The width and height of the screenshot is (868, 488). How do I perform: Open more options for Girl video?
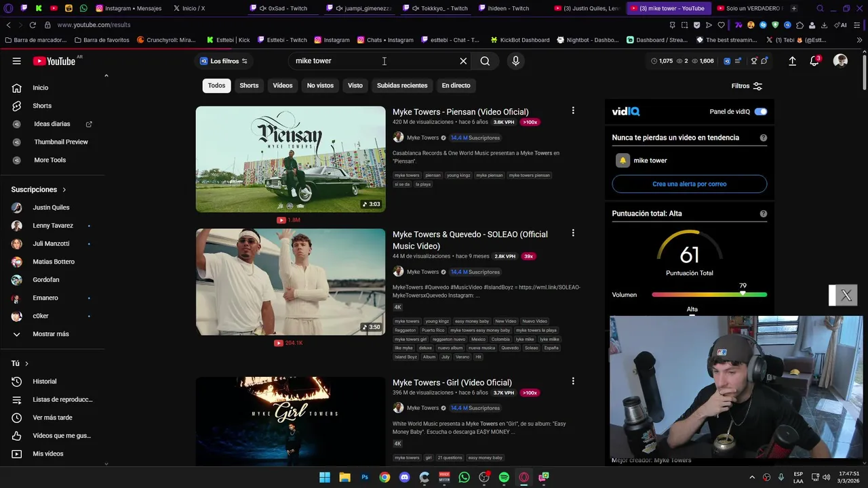pyautogui.click(x=573, y=382)
